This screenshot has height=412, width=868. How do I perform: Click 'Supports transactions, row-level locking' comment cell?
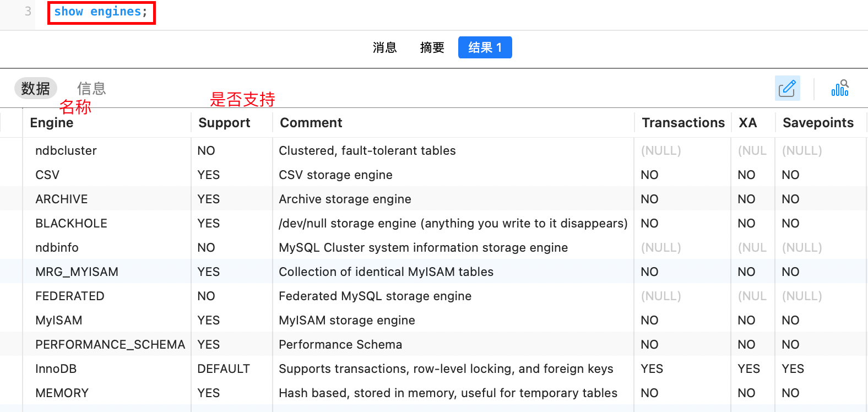click(446, 368)
